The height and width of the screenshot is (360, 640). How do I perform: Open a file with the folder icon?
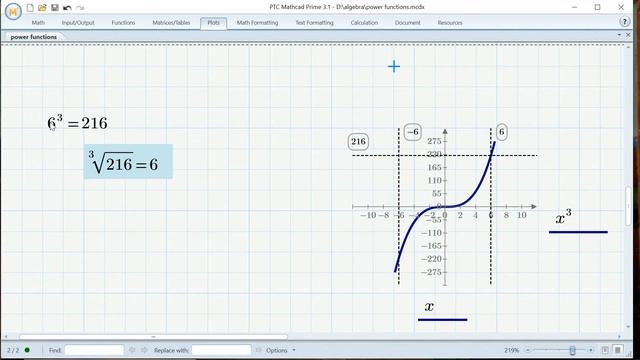point(42,7)
